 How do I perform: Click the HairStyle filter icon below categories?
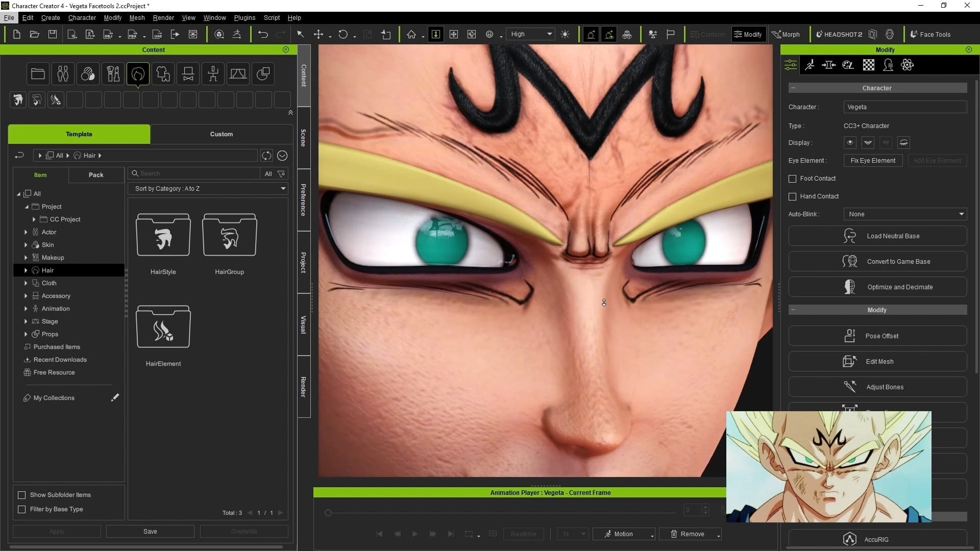[x=18, y=99]
